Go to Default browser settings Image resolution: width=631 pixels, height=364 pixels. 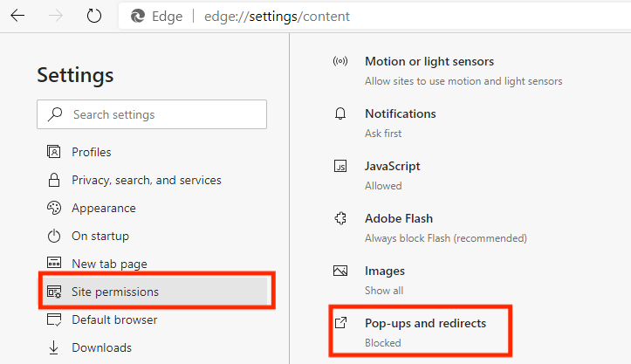click(x=114, y=319)
